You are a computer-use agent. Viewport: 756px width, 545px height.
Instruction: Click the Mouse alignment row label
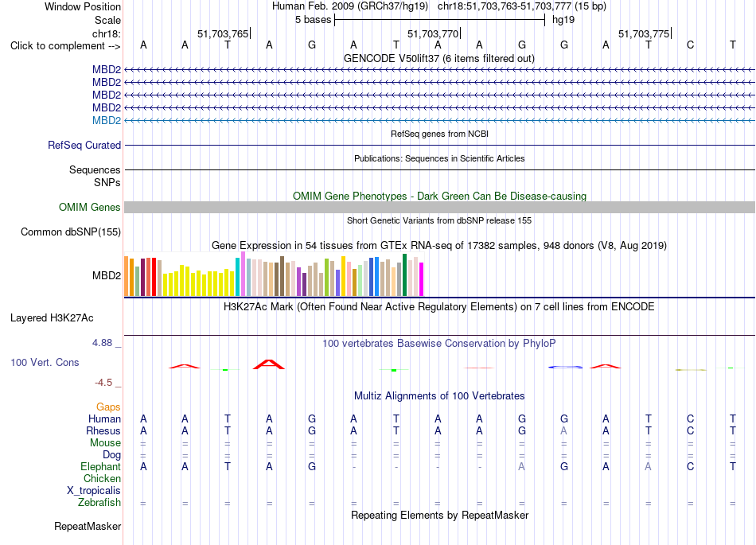[x=106, y=443]
